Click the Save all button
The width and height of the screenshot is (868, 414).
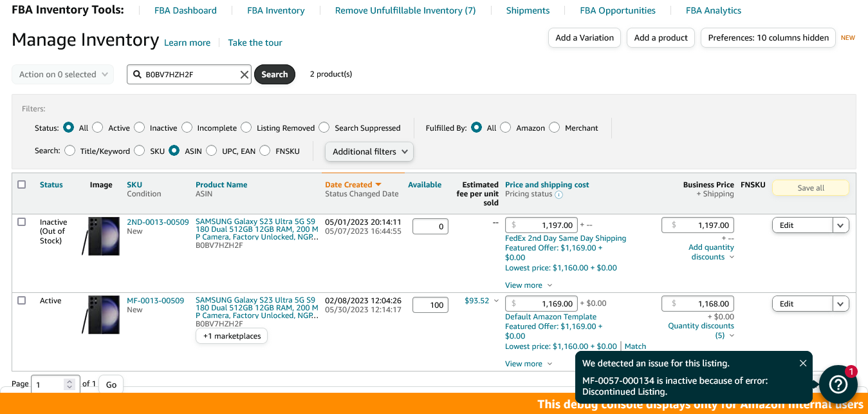point(811,188)
